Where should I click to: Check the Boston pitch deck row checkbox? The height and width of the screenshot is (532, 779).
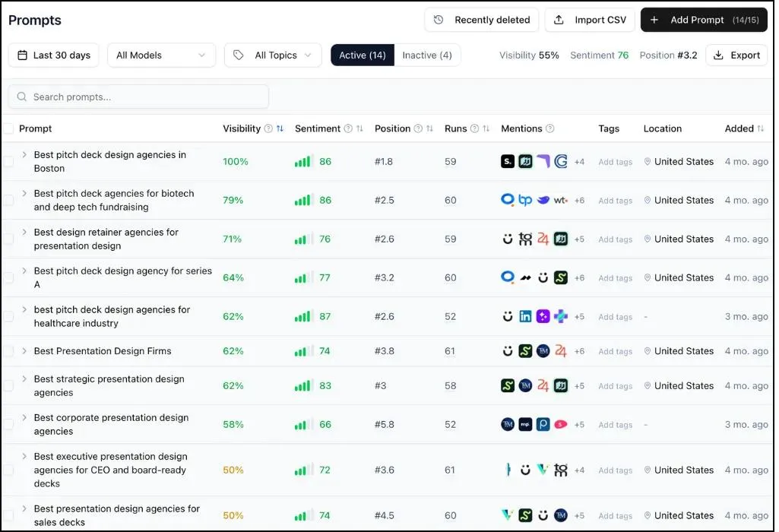(8, 161)
